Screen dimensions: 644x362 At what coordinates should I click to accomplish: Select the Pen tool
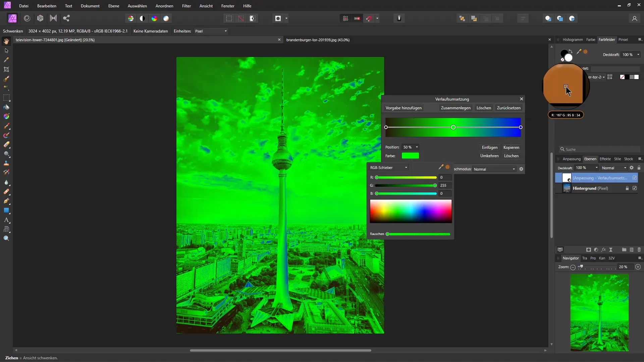coord(6,201)
